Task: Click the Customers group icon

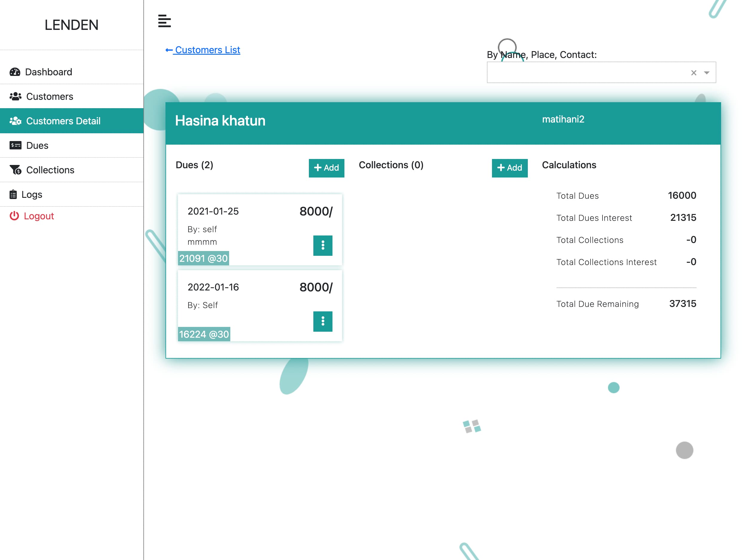Action: (16, 96)
